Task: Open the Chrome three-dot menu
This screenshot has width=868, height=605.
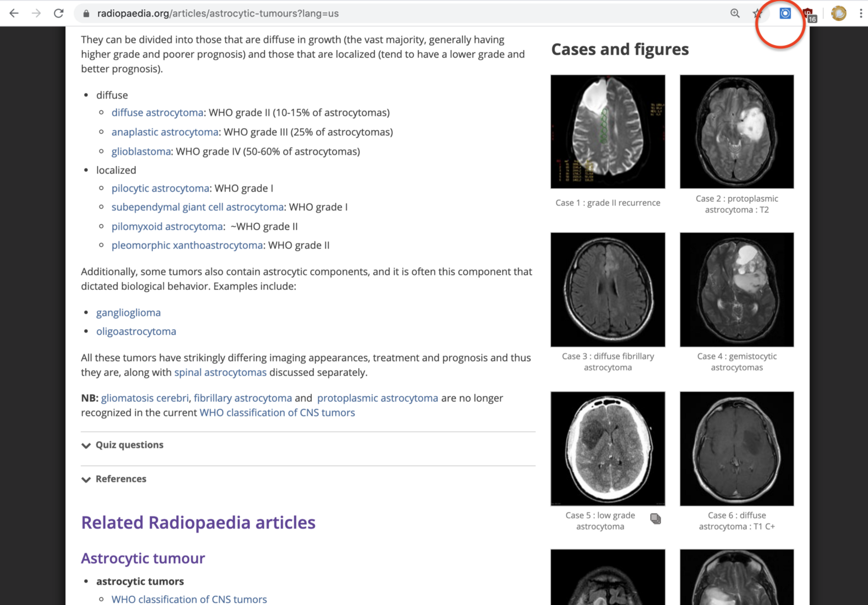Action: [861, 13]
